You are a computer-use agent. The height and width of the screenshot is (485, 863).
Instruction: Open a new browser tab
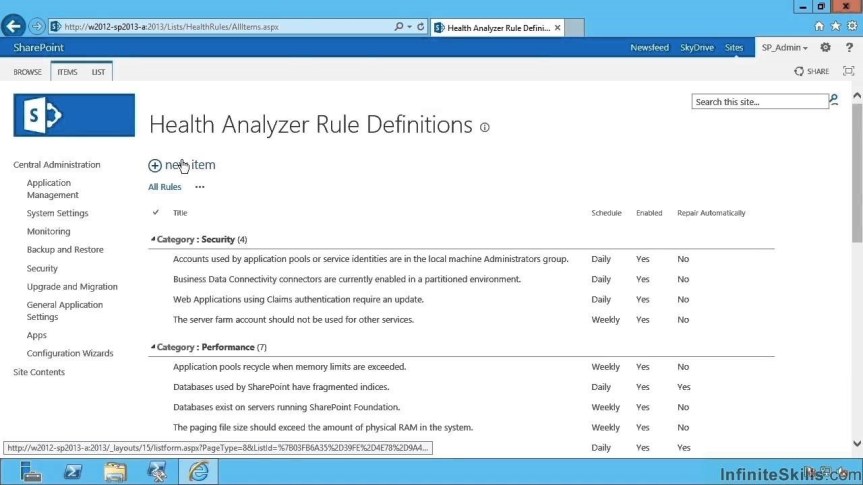point(574,28)
